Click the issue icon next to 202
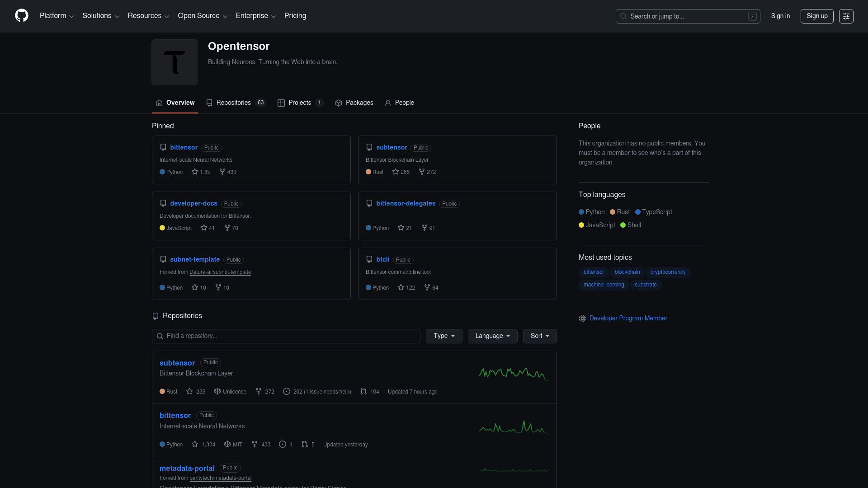The width and height of the screenshot is (868, 488). pos(287,392)
